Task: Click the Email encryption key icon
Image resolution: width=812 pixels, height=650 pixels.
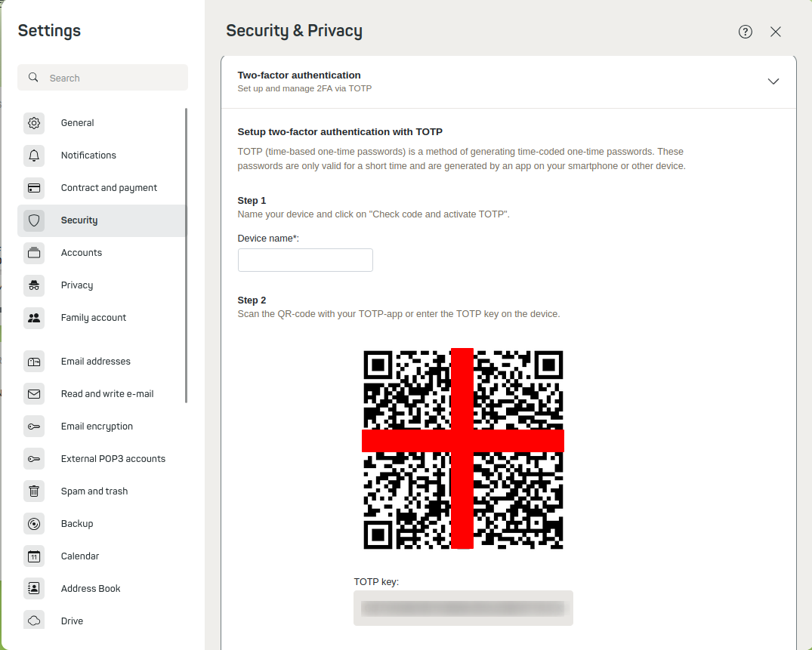Action: (x=34, y=427)
